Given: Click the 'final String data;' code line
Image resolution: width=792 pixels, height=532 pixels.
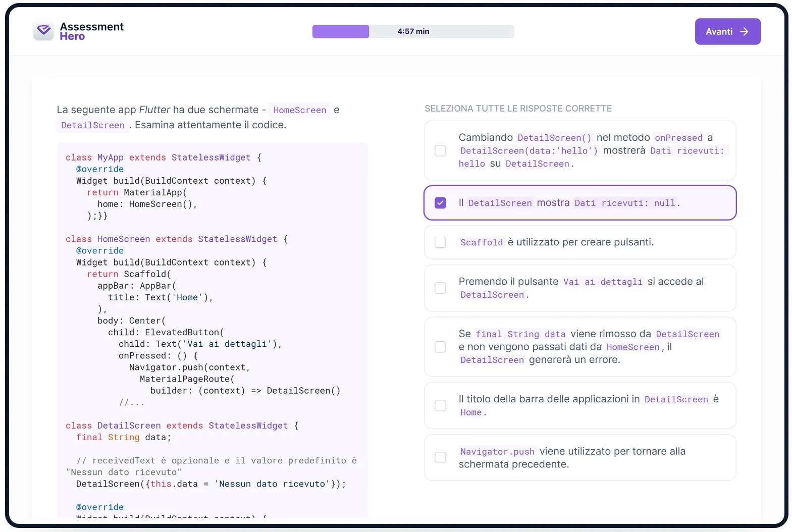Looking at the screenshot, I should click(x=124, y=437).
